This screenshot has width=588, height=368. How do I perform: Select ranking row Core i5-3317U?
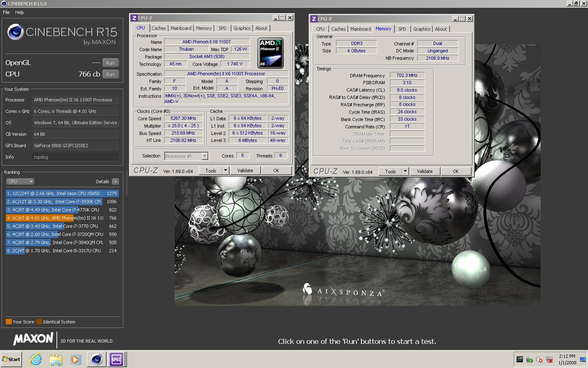[62, 251]
